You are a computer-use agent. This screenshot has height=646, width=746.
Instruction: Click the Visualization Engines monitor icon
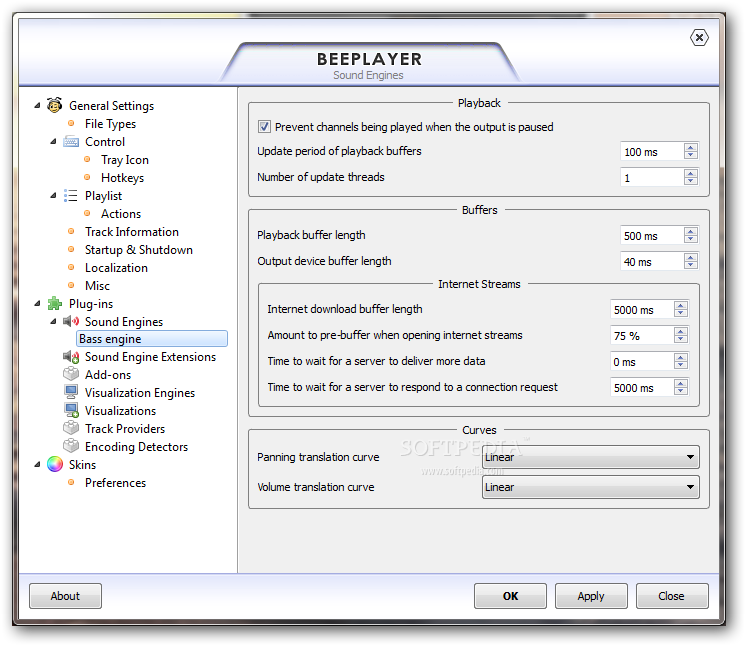coord(71,392)
